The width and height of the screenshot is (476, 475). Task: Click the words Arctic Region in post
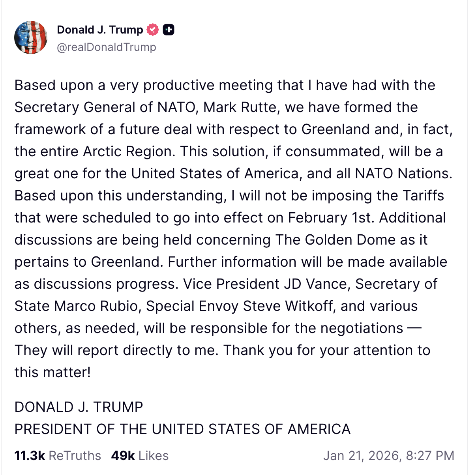pyautogui.click(x=129, y=151)
